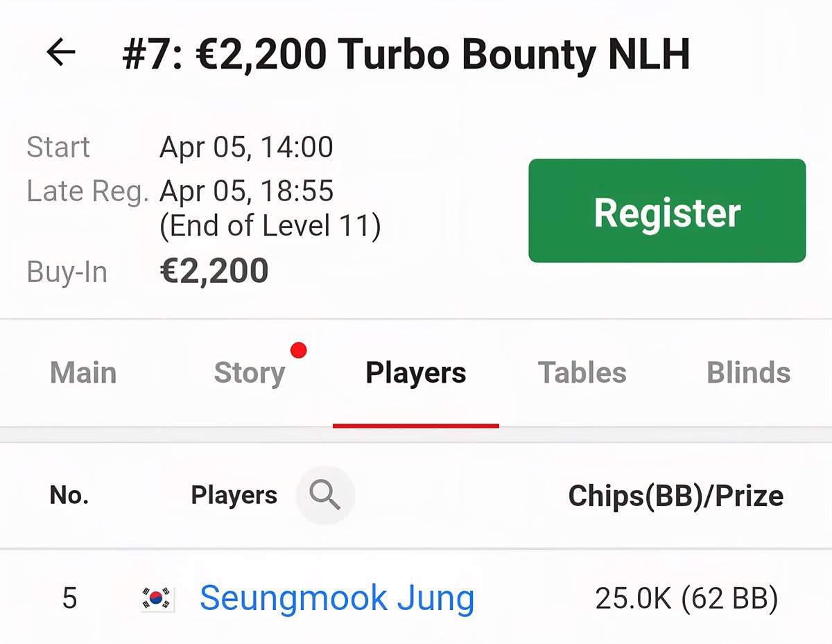Click the No. column header
Screen dimensions: 832x644
[x=69, y=495]
